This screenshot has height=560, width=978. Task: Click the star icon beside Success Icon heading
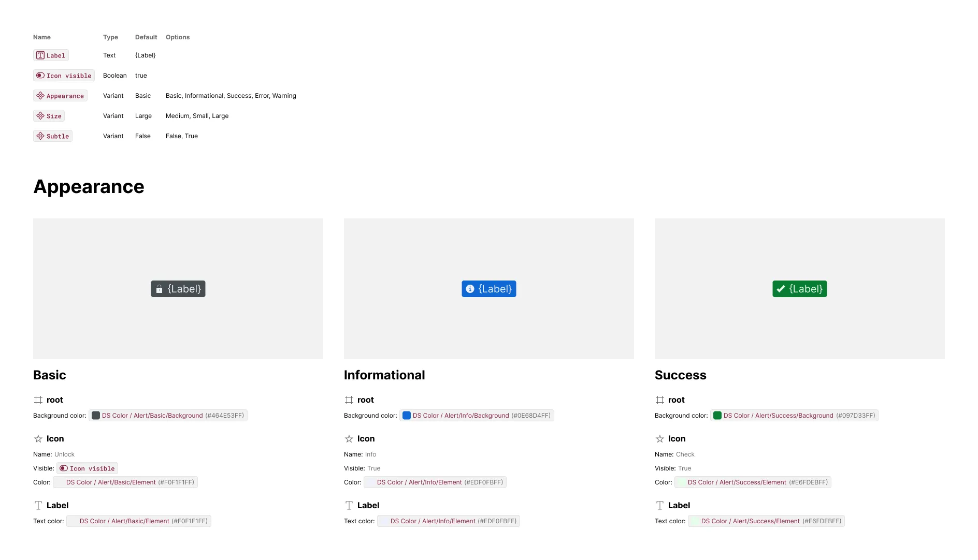click(x=660, y=439)
